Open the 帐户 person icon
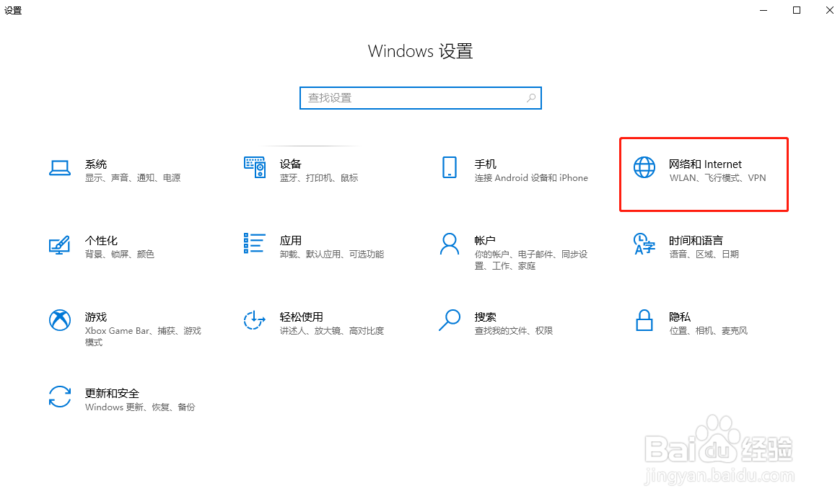 450,244
